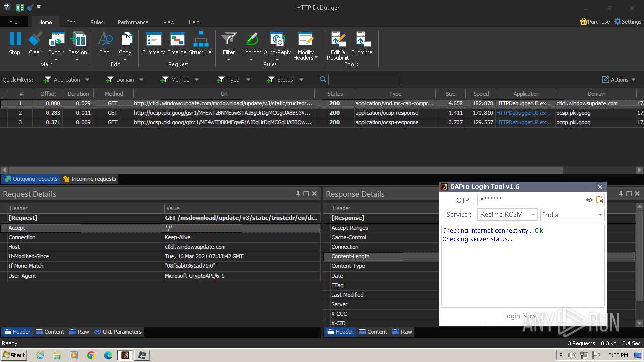Screen dimensions: 644x362
Task: Open URL Parameters tab
Action: (118, 332)
